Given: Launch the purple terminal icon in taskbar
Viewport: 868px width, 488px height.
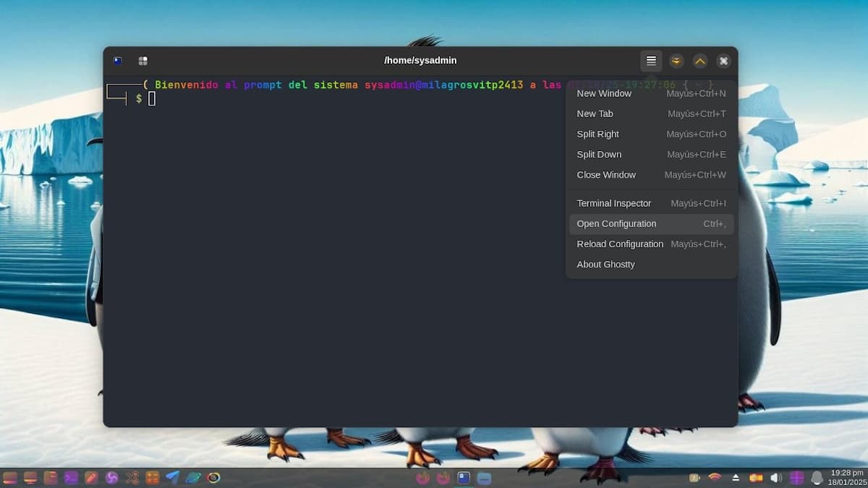Looking at the screenshot, I should [x=71, y=477].
